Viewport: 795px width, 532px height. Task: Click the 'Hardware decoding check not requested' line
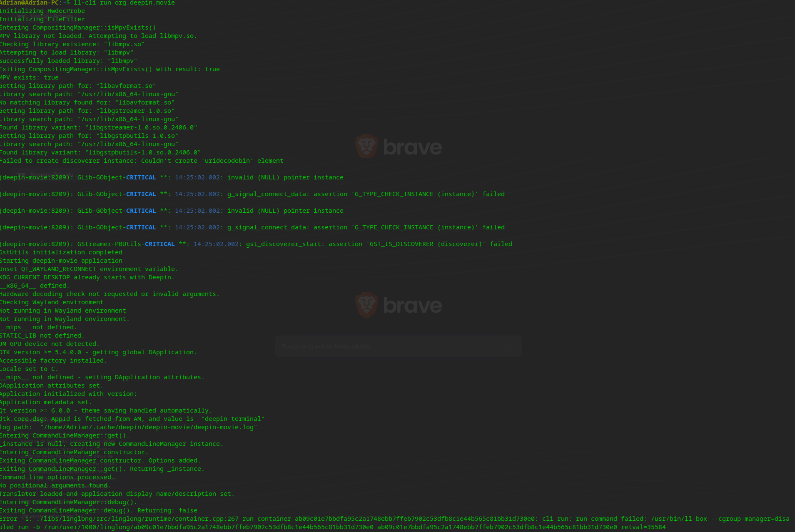[110, 294]
